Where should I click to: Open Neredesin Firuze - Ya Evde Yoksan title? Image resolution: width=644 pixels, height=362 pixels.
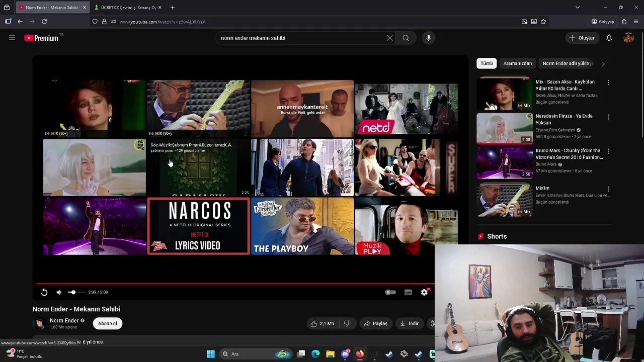point(564,119)
